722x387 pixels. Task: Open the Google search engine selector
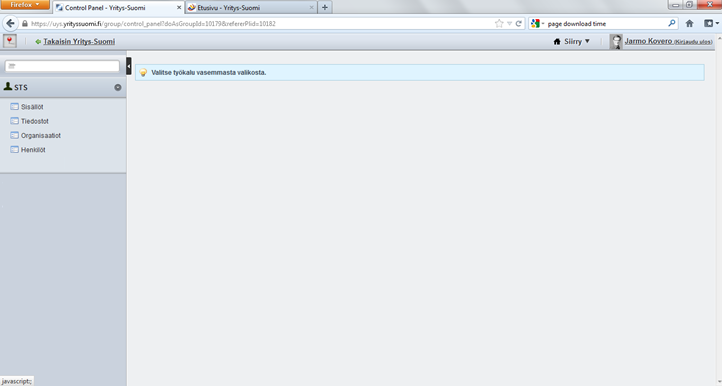pos(537,23)
